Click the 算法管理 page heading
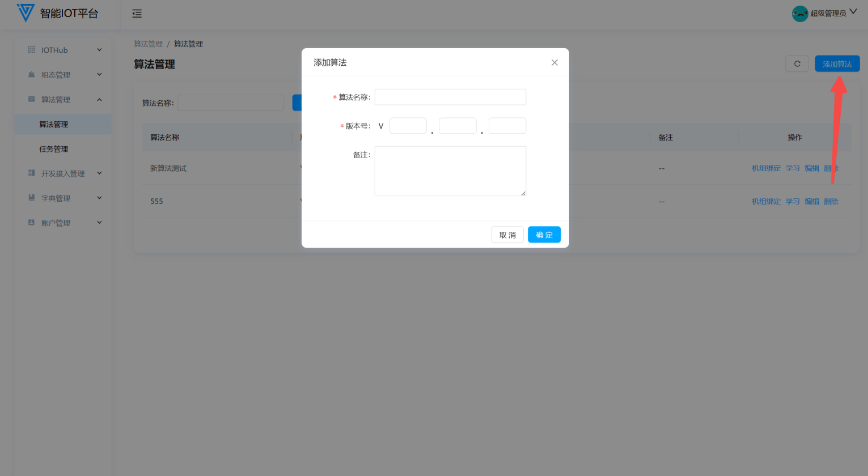Viewport: 868px width, 476px height. coord(154,64)
